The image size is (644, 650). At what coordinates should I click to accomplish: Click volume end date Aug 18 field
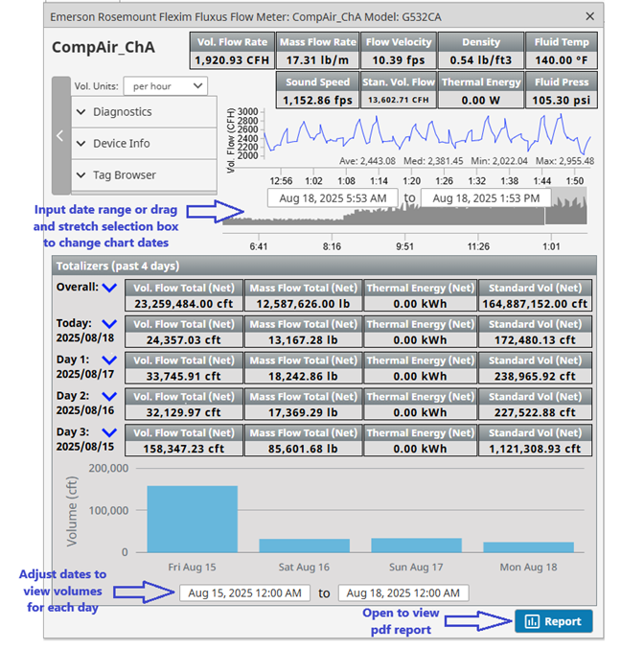pos(403,592)
